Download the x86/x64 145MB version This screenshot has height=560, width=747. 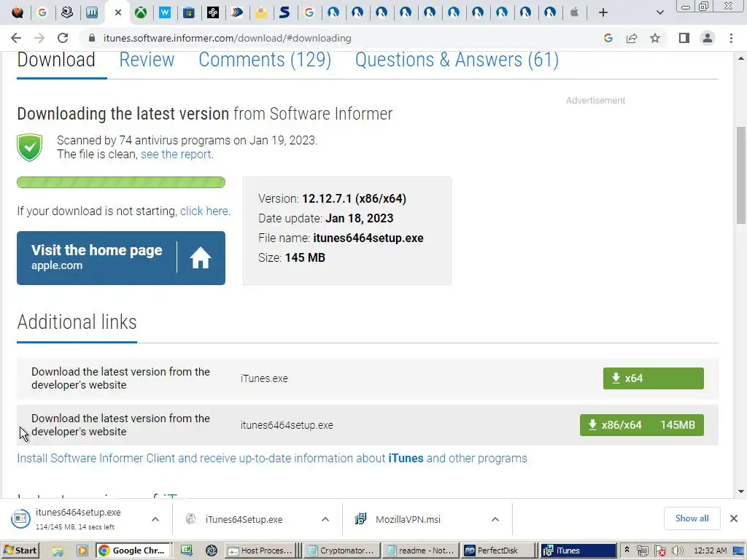[641, 425]
